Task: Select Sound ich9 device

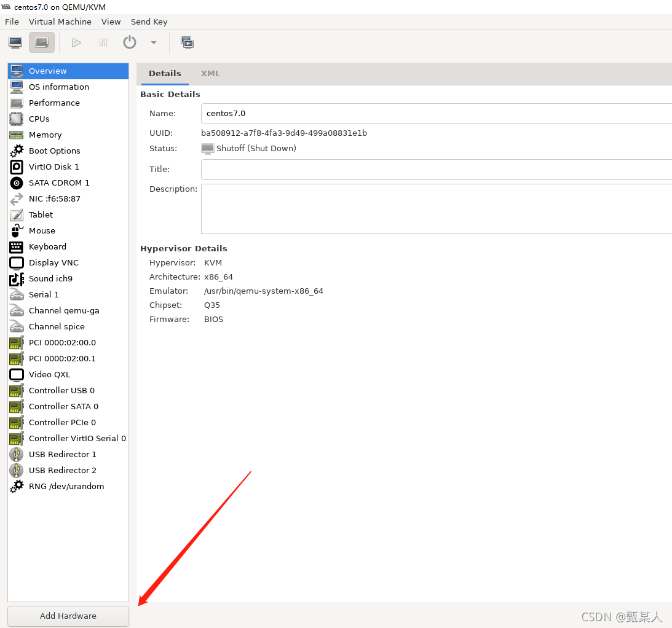Action: point(68,279)
